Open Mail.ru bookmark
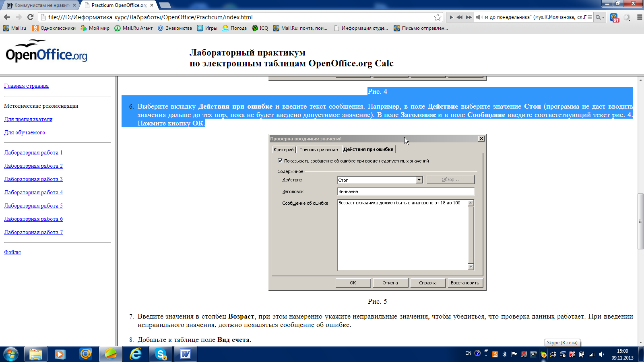 tap(14, 28)
